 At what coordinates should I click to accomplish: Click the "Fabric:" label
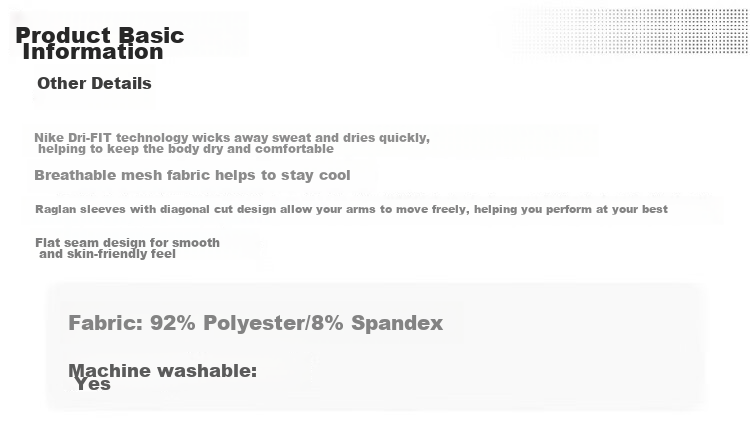[105, 323]
